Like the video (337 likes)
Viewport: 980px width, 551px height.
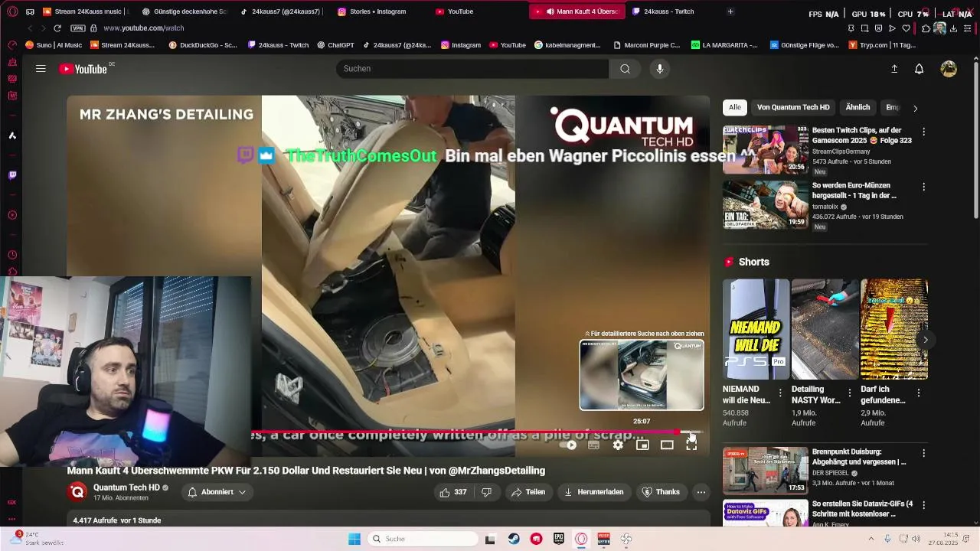[452, 492]
